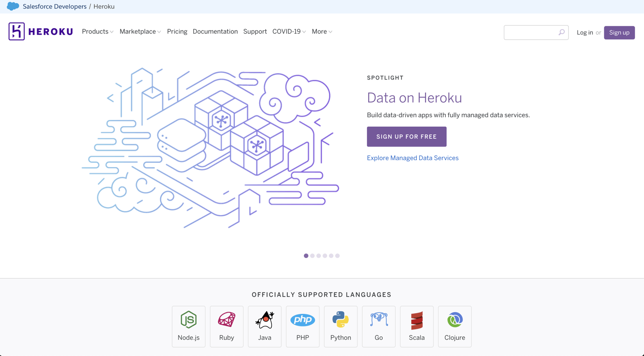Select the Node.js language icon

coord(188,320)
